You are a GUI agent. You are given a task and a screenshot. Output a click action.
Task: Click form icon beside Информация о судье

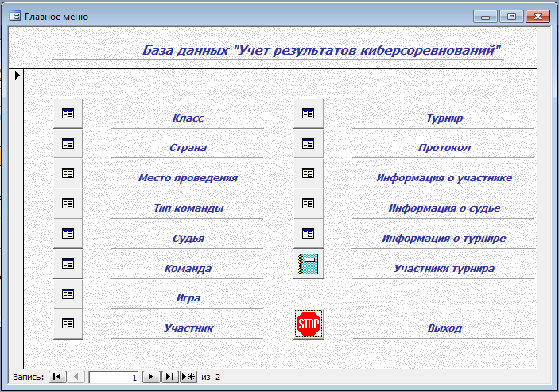(x=309, y=204)
